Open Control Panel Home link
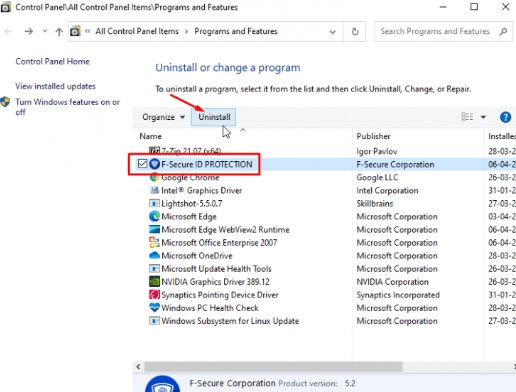Image resolution: width=516 pixels, height=392 pixels. 52,61
